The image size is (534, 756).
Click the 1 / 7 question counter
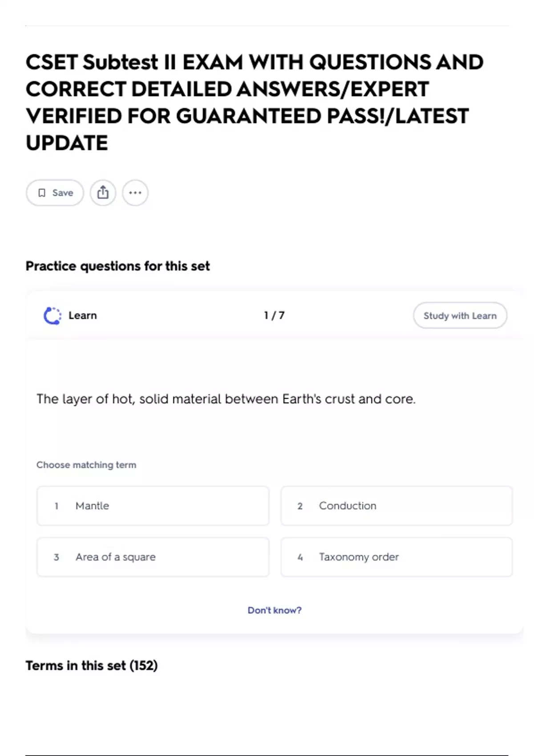click(x=274, y=315)
